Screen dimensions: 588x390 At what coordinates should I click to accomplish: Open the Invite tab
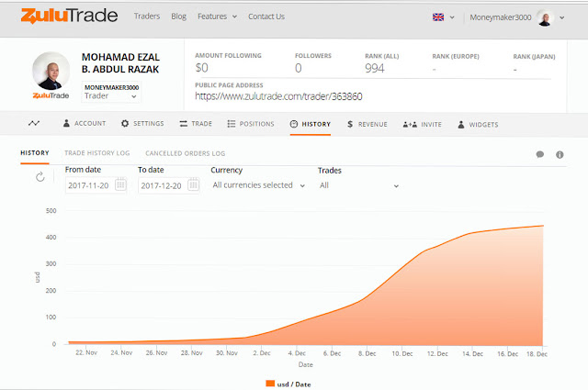(x=423, y=125)
